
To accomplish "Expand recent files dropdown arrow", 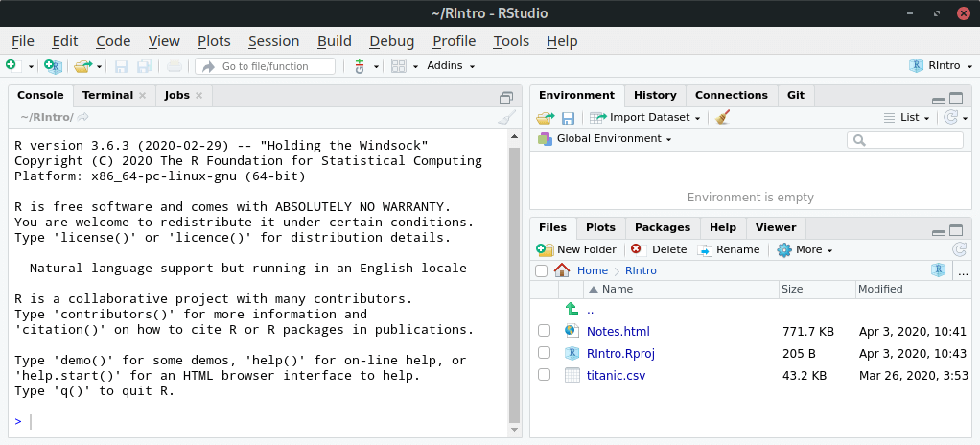I will (x=100, y=66).
